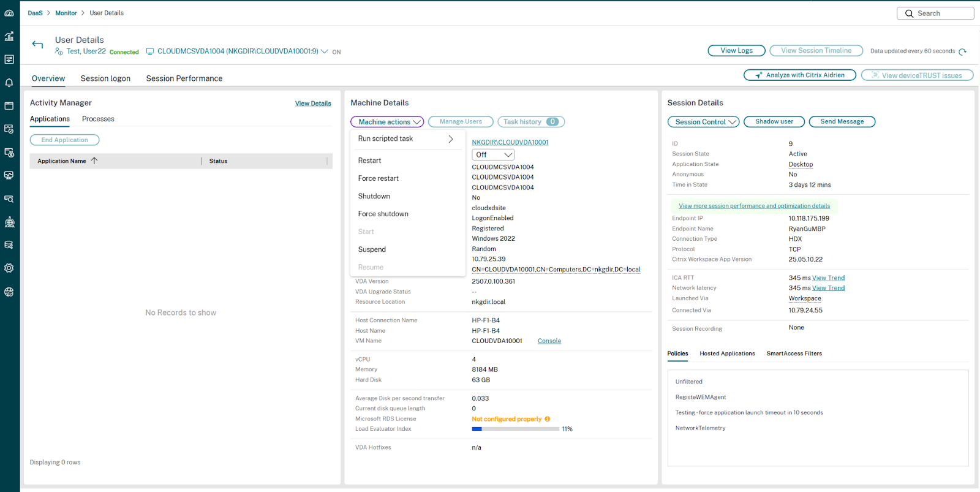The height and width of the screenshot is (492, 980).
Task: Collapse the Machine actions dropdown
Action: tap(387, 122)
